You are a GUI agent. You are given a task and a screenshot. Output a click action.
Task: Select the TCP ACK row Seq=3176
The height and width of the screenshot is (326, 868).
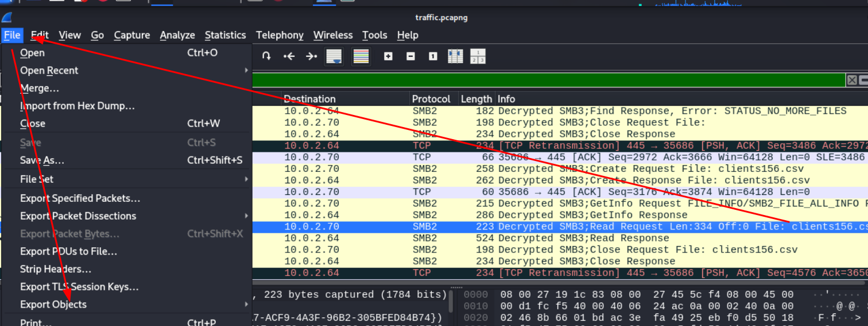click(x=560, y=192)
